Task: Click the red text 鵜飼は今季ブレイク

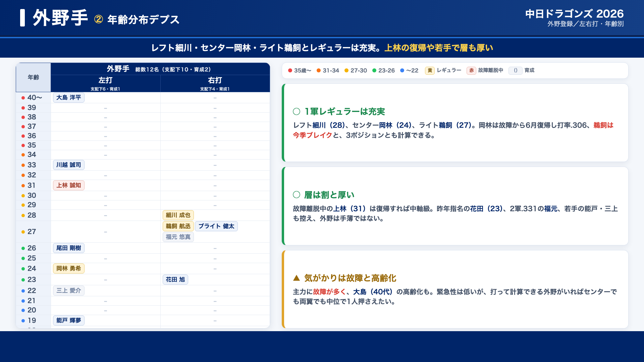Action: [453, 130]
